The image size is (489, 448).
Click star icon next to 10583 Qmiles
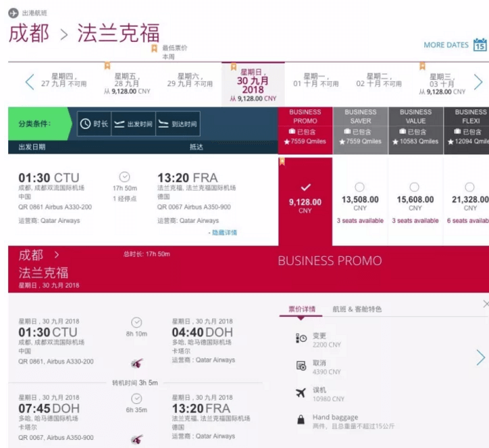point(395,142)
